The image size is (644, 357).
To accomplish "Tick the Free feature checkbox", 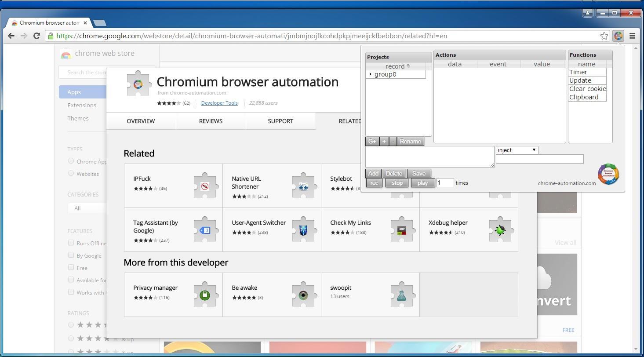I will tap(71, 267).
